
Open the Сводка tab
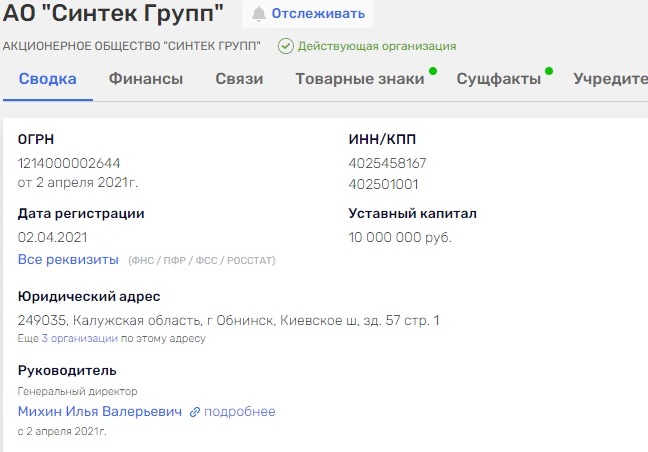pyautogui.click(x=48, y=79)
